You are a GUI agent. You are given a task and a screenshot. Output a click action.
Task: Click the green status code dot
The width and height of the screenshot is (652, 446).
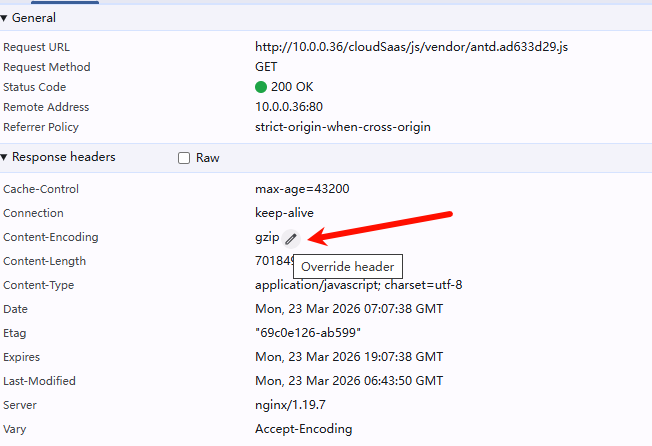coord(261,87)
